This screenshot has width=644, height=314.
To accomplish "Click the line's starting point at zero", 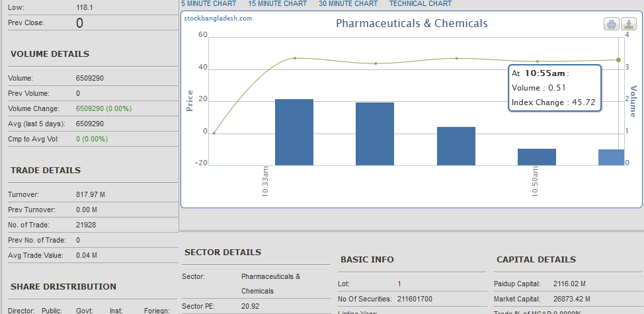I will [214, 133].
